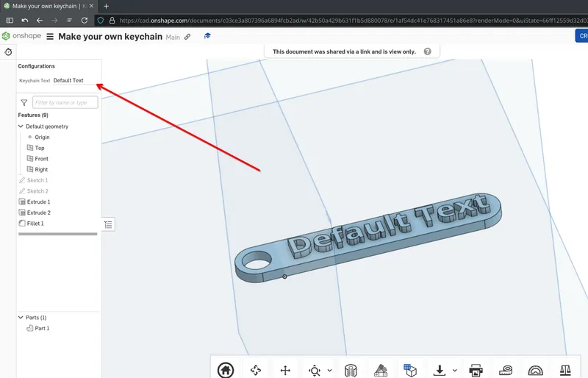Open the section view tool
Viewport: 588px width, 378px height.
[351, 370]
